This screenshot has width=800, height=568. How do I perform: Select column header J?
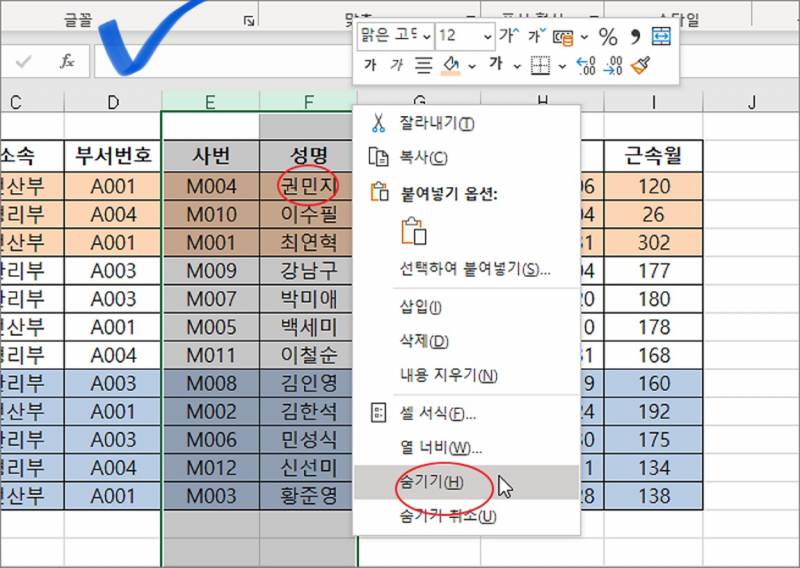(x=751, y=102)
